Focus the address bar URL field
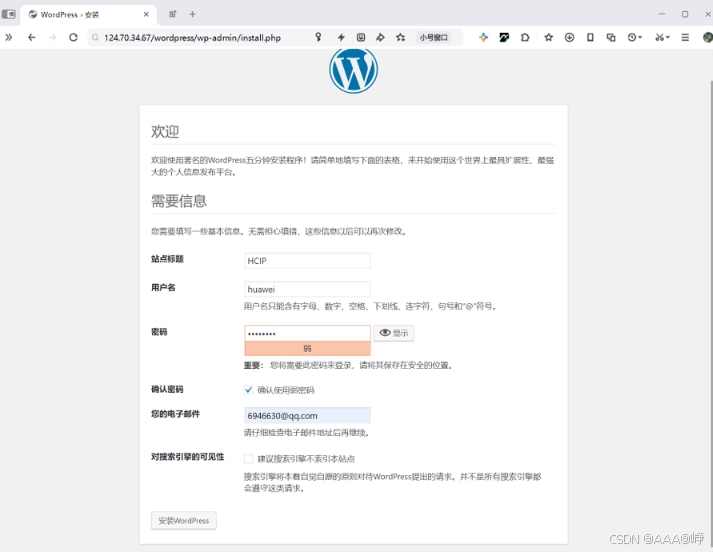Image resolution: width=713 pixels, height=552 pixels. [192, 38]
